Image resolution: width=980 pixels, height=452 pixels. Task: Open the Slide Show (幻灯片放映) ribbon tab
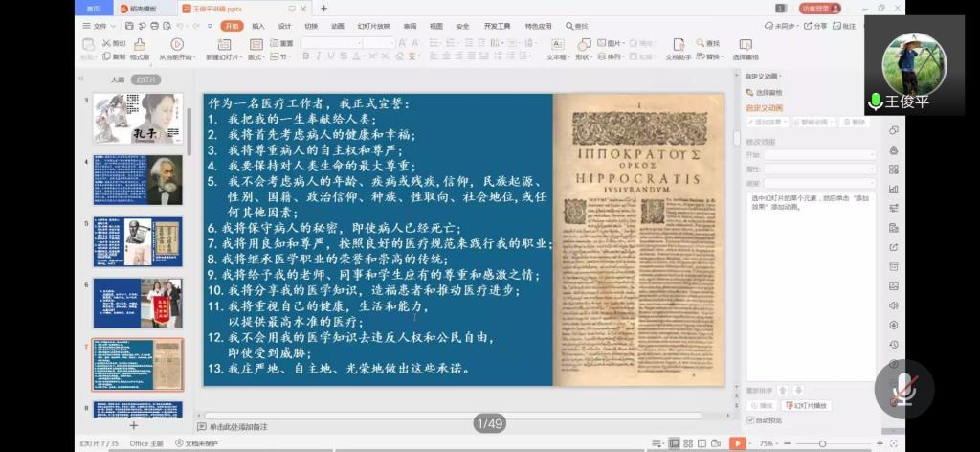click(374, 26)
